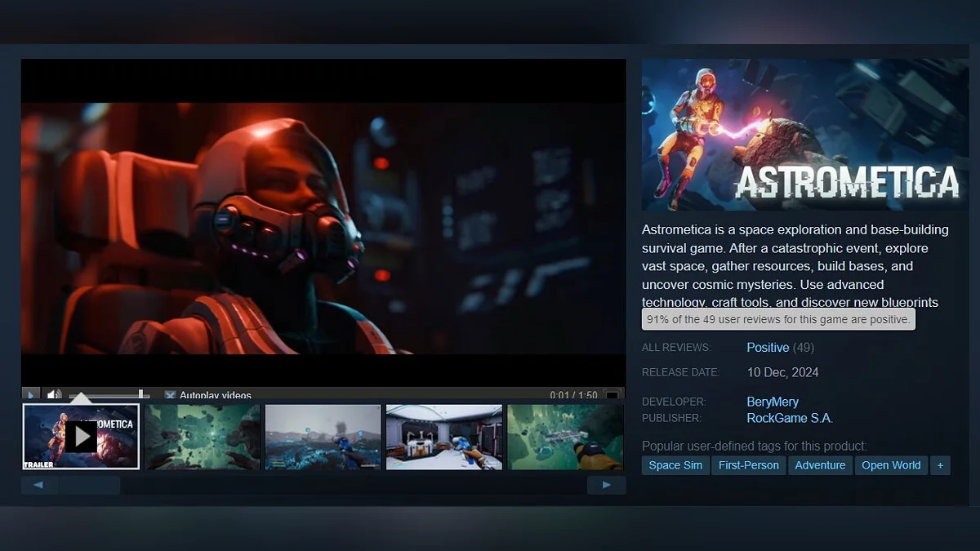Expand more tags with the plus button
The image size is (980, 551).
[x=940, y=465]
